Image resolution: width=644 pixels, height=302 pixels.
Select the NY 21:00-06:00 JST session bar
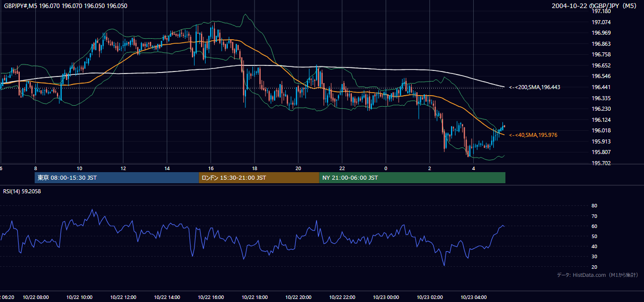pyautogui.click(x=412, y=178)
